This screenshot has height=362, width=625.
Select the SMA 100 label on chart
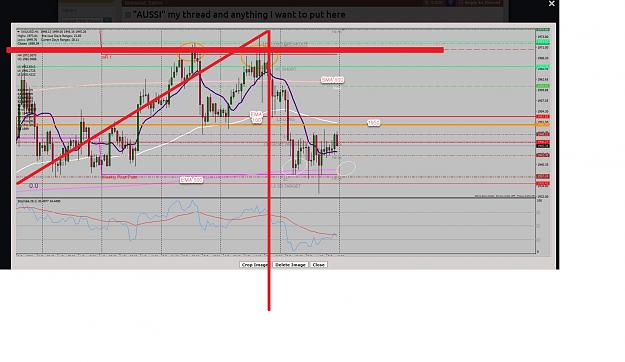[x=332, y=80]
